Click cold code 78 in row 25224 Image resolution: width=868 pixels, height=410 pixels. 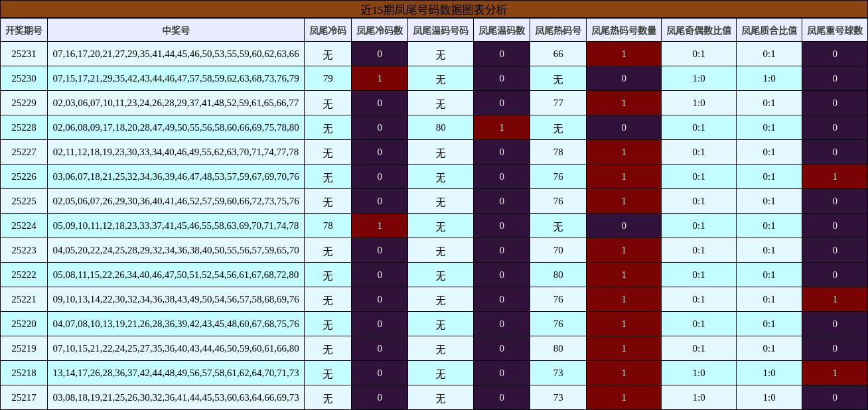tap(328, 226)
